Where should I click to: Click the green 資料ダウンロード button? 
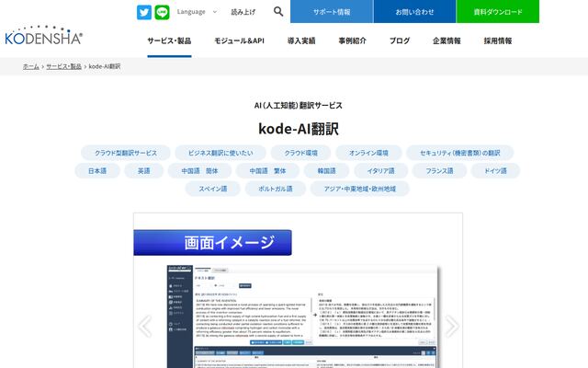[498, 12]
